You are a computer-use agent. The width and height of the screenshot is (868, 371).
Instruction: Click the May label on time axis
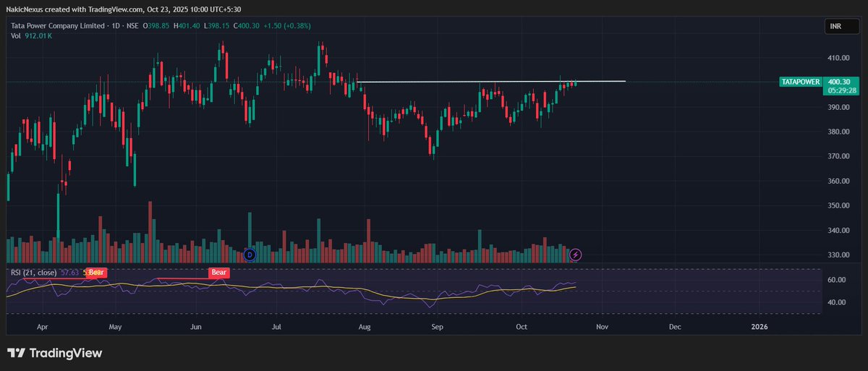(x=115, y=327)
